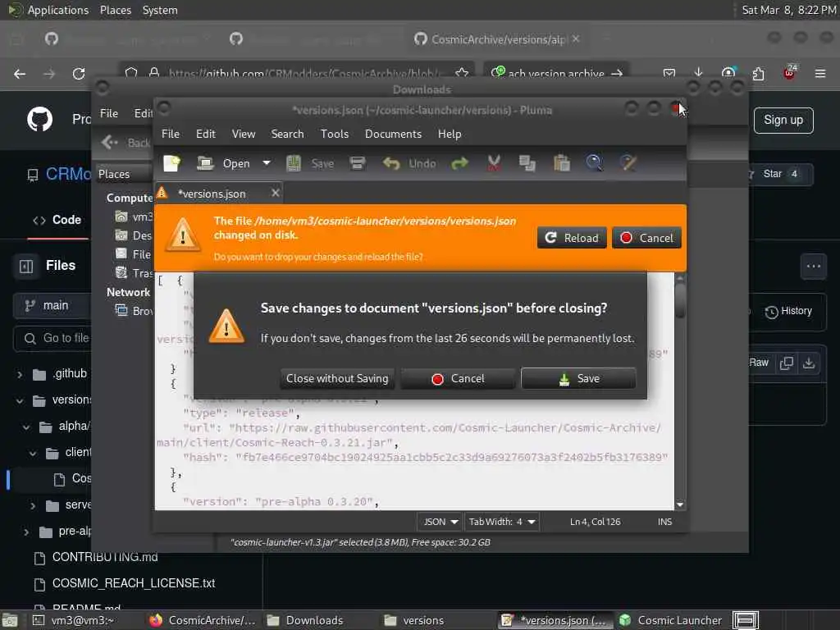Open the Firefox downloads arrow icon
840x630 pixels.
pyautogui.click(x=698, y=73)
